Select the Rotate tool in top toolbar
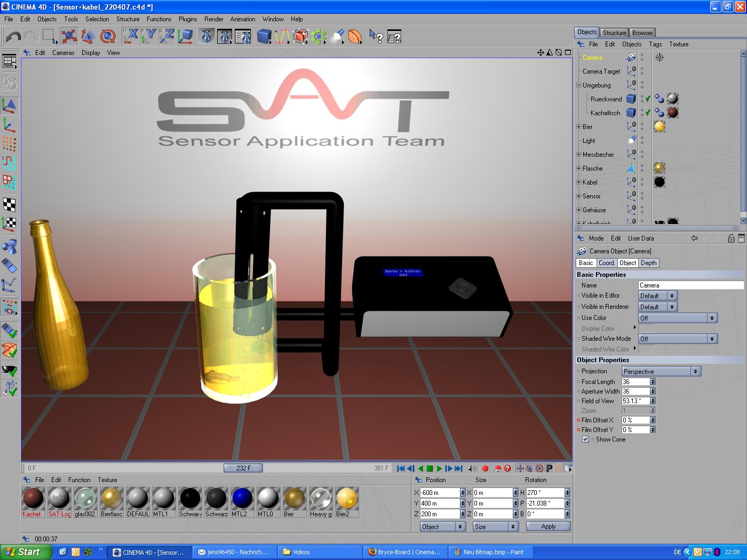This screenshot has width=747, height=560. (108, 36)
